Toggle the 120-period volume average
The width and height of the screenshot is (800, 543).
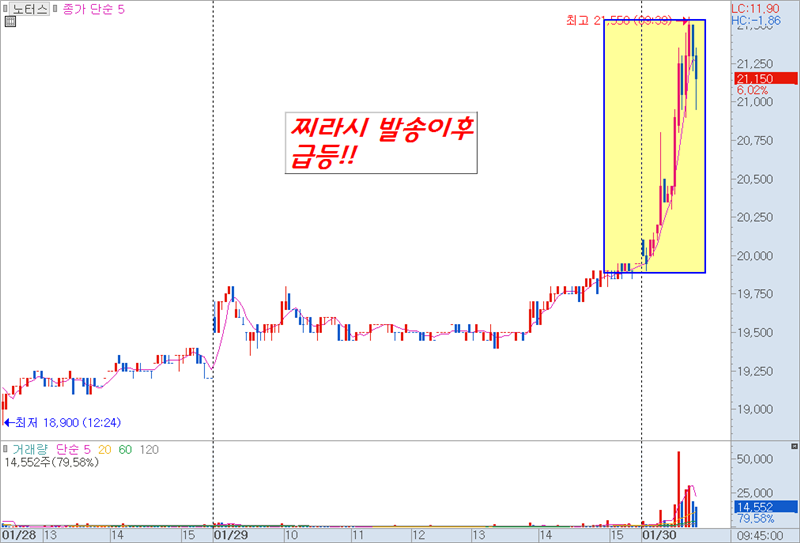click(149, 449)
